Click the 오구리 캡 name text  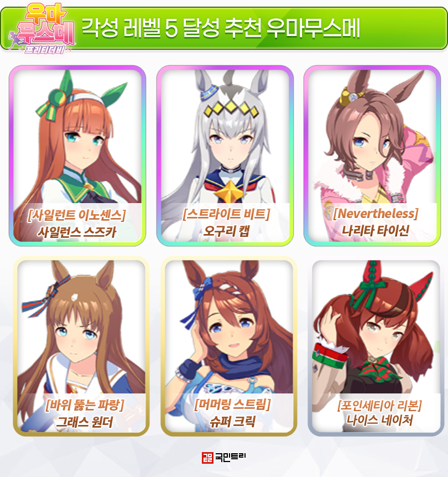click(x=226, y=231)
